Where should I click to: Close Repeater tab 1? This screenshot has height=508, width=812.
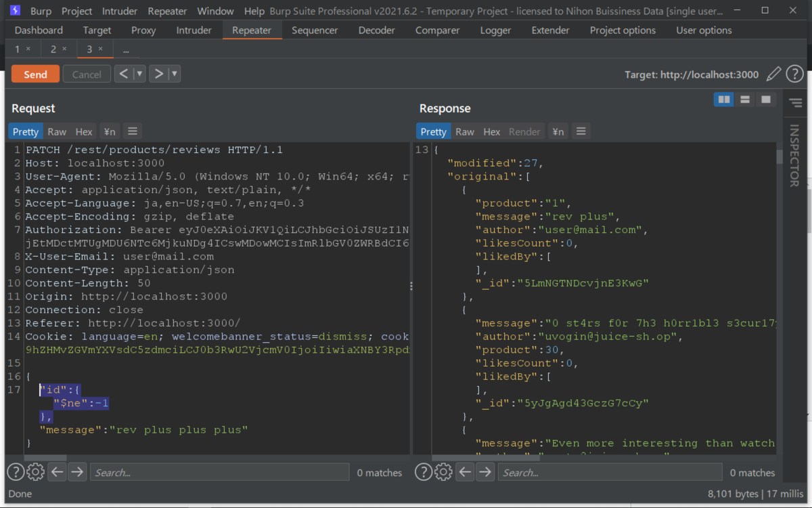28,49
